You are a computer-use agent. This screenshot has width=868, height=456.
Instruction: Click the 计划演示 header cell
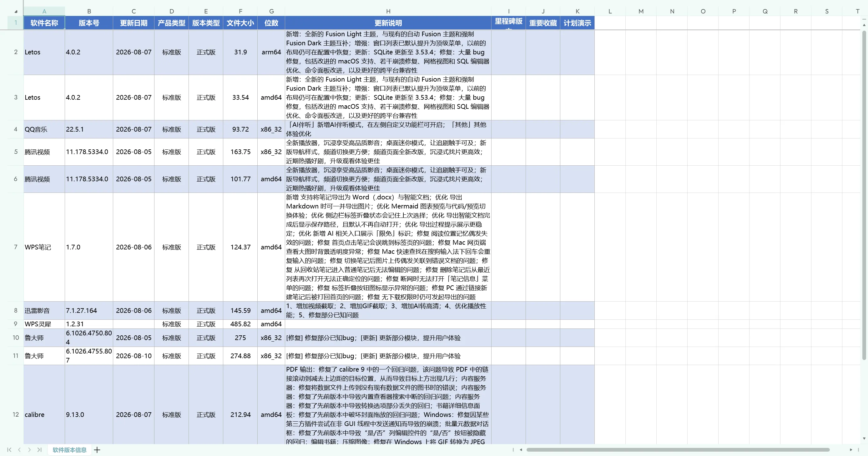(577, 23)
